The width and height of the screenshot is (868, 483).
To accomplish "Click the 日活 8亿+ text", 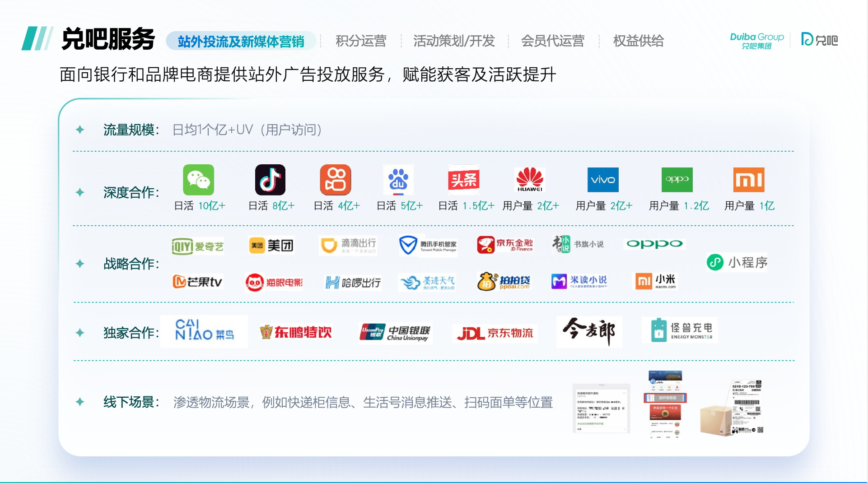I will (271, 206).
